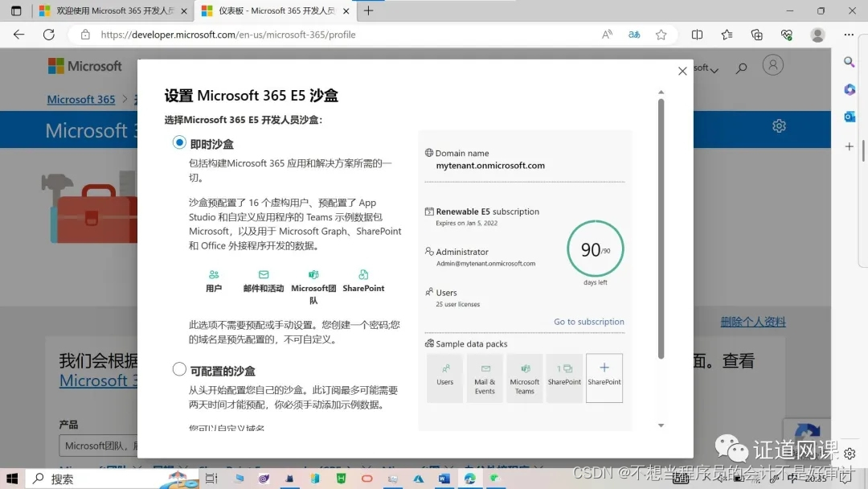Switch to 仪表板 Microsoft 365 tab
The height and width of the screenshot is (489, 868).
(x=274, y=10)
